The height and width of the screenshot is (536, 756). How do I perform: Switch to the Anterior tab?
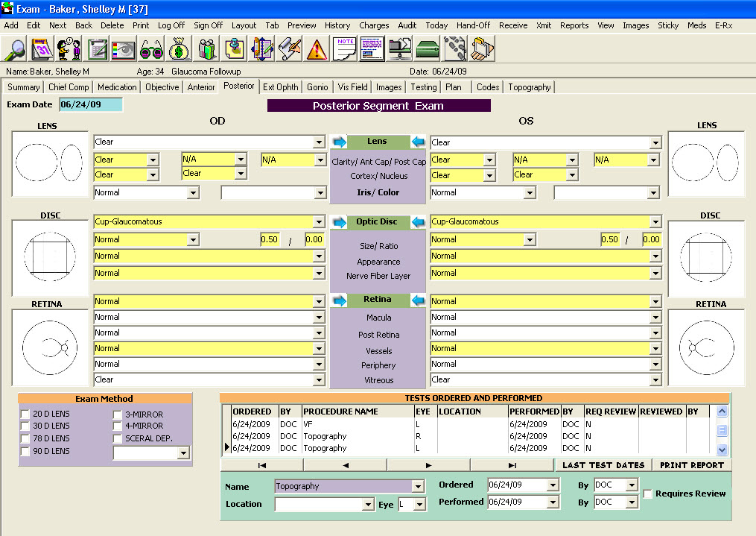(x=201, y=87)
